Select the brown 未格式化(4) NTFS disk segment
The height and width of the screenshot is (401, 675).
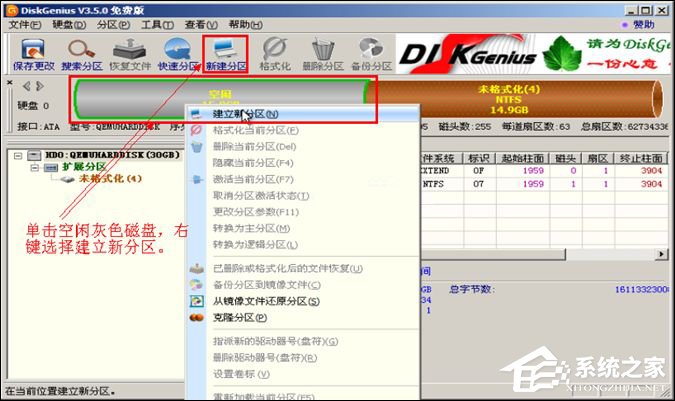point(512,99)
